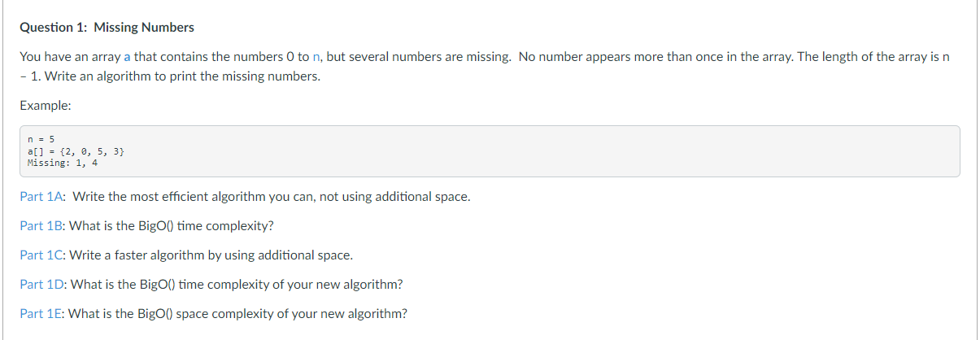Viewport: 980px width, 340px height.
Task: Click the 'a[] = {2, 0, 5, 3}' code line
Action: tap(76, 151)
